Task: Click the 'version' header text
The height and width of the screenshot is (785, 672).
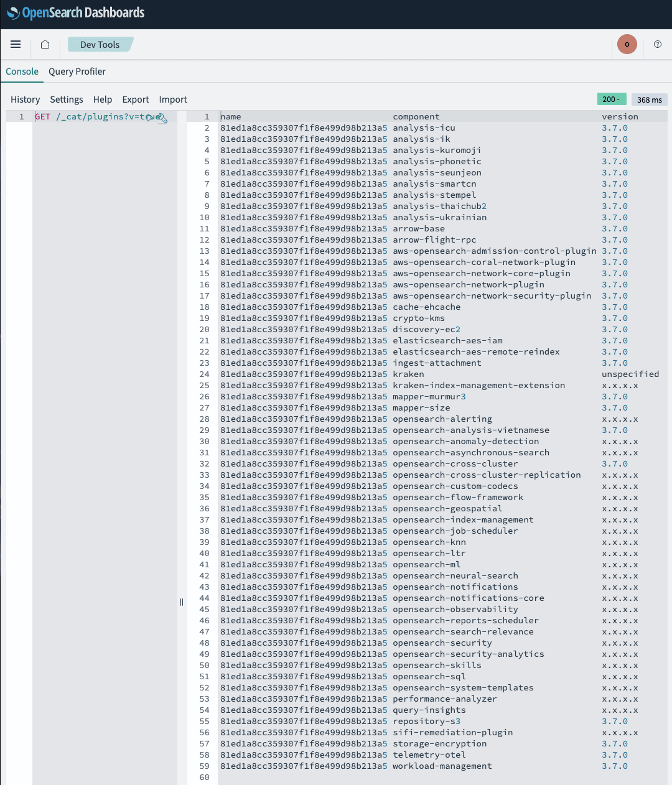Action: coord(620,116)
